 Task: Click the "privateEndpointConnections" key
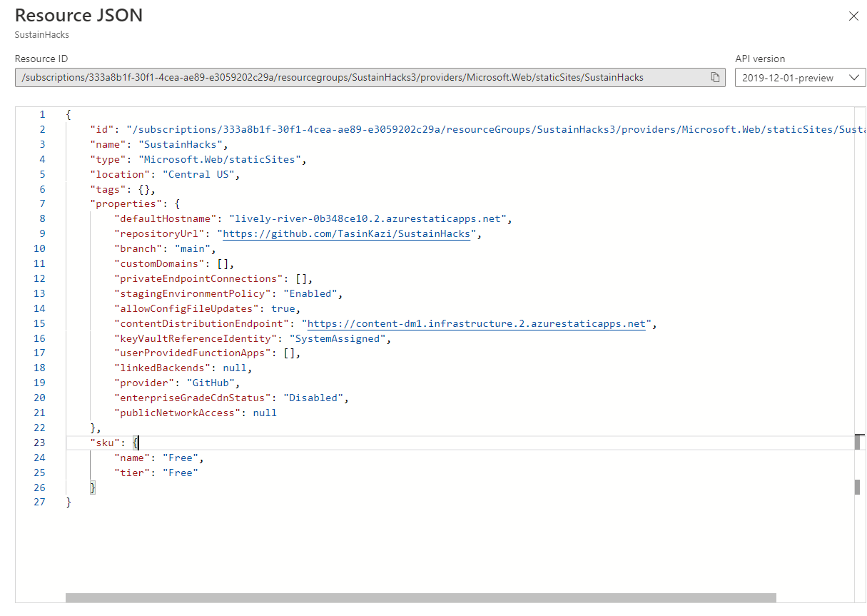(x=198, y=278)
